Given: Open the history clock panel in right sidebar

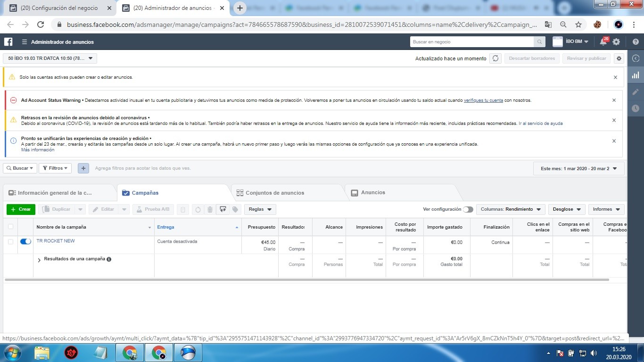Looking at the screenshot, I should pos(636,108).
